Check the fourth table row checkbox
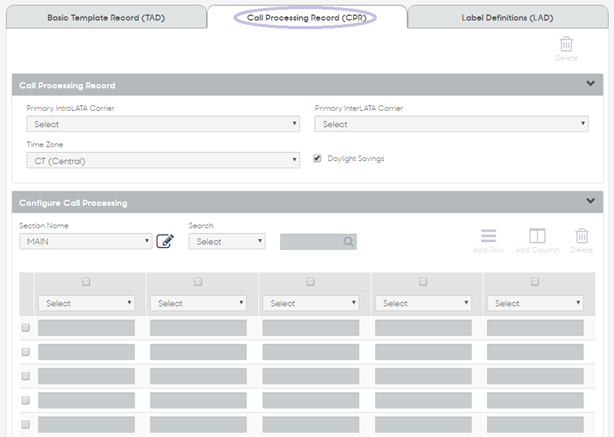This screenshot has height=437, width=614. tap(26, 400)
